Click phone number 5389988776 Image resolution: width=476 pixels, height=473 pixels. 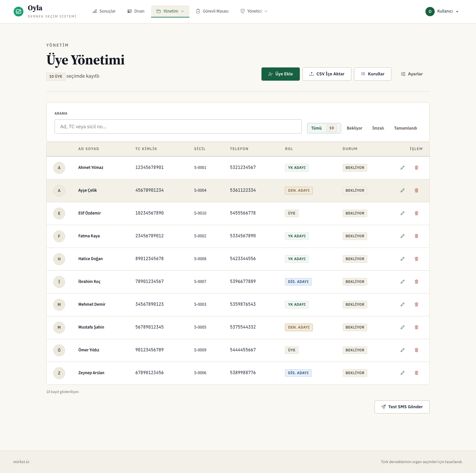243,373
